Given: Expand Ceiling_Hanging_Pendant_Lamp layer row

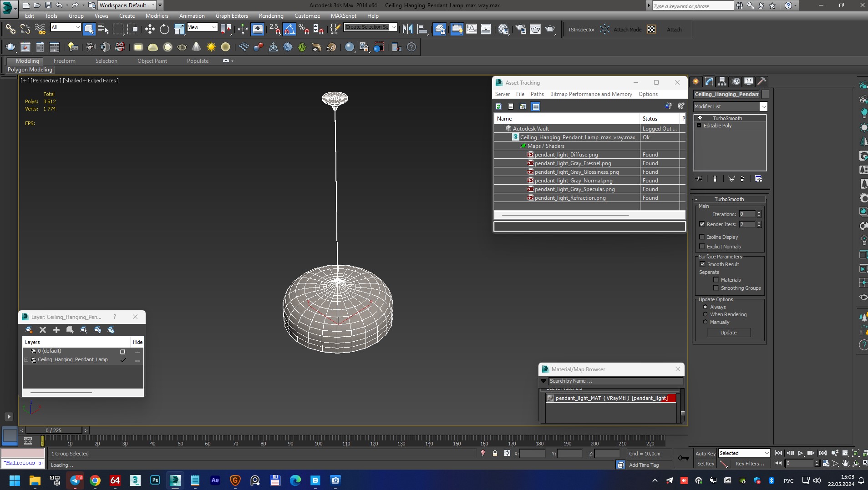Looking at the screenshot, I should pyautogui.click(x=26, y=360).
